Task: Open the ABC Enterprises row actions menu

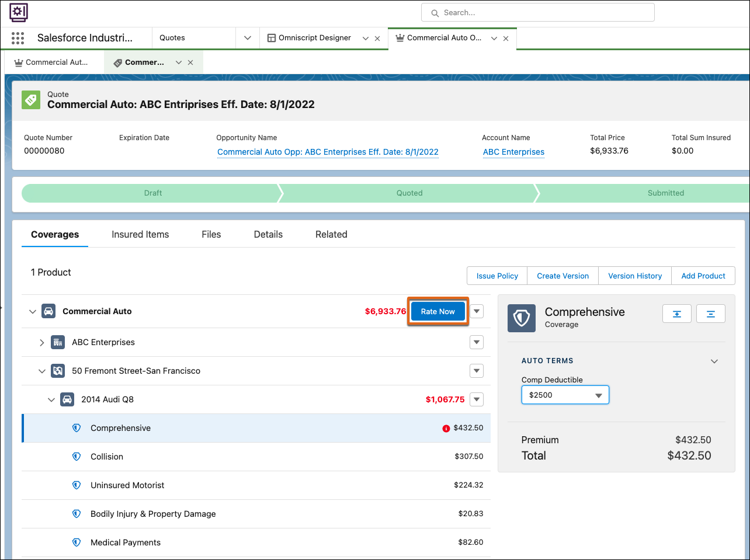Action: [477, 342]
